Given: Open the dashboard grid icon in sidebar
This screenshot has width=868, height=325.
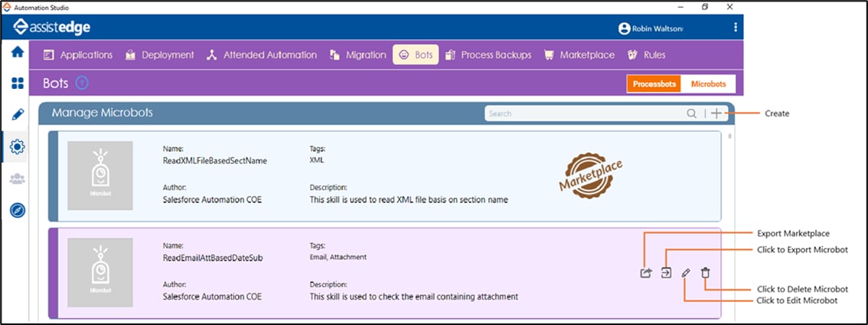Looking at the screenshot, I should click(17, 84).
